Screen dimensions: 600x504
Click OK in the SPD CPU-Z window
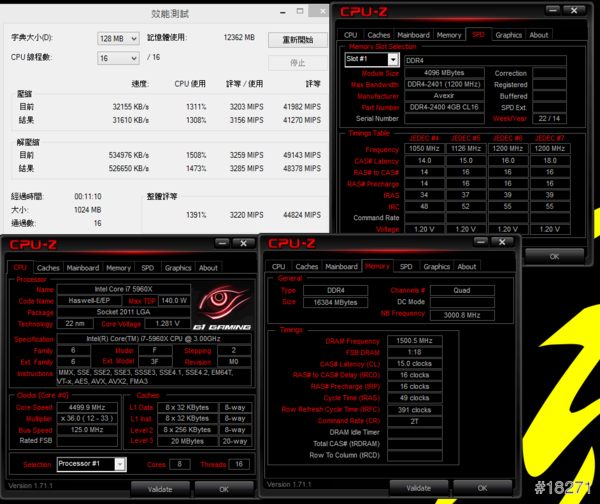pos(554,256)
